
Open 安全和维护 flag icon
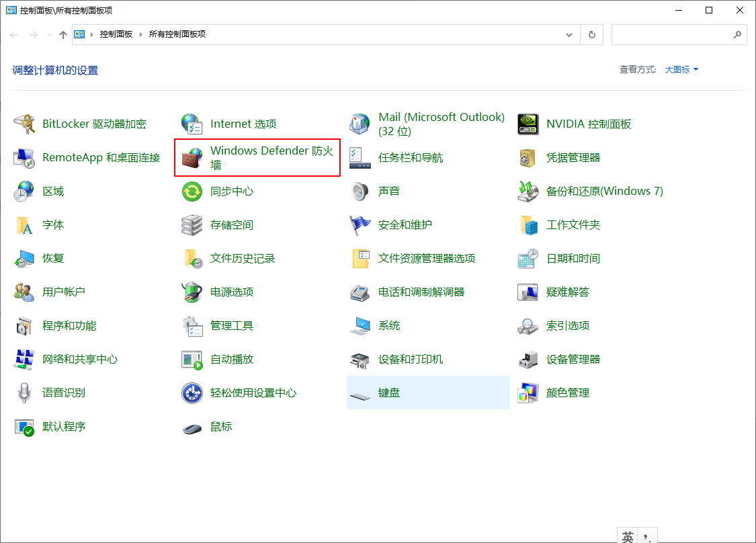pyautogui.click(x=360, y=224)
